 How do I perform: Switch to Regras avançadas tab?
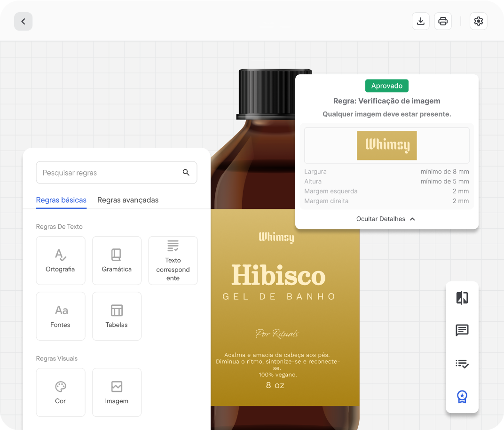(128, 200)
